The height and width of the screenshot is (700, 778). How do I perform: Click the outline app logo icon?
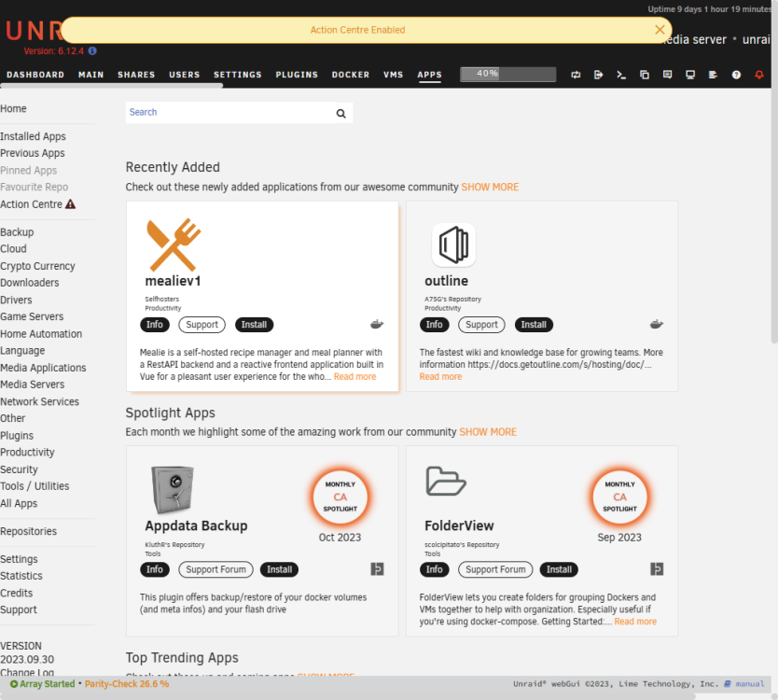453,245
